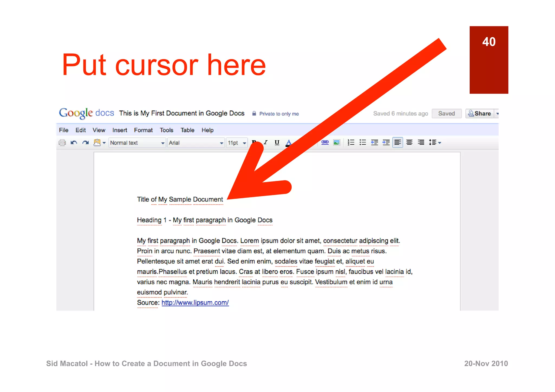Viewport: 555px width, 392px height.
Task: Open the View menu
Action: click(99, 130)
